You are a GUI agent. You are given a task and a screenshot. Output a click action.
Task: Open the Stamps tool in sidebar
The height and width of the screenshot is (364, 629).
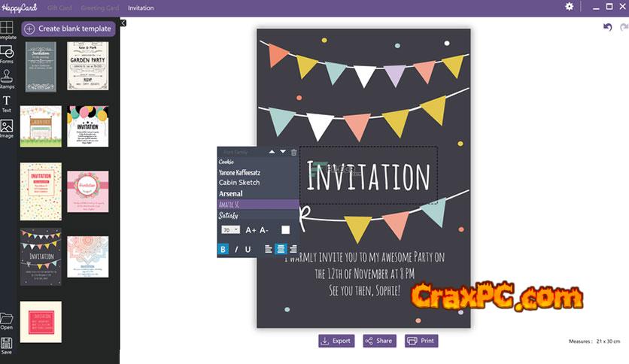coord(7,79)
